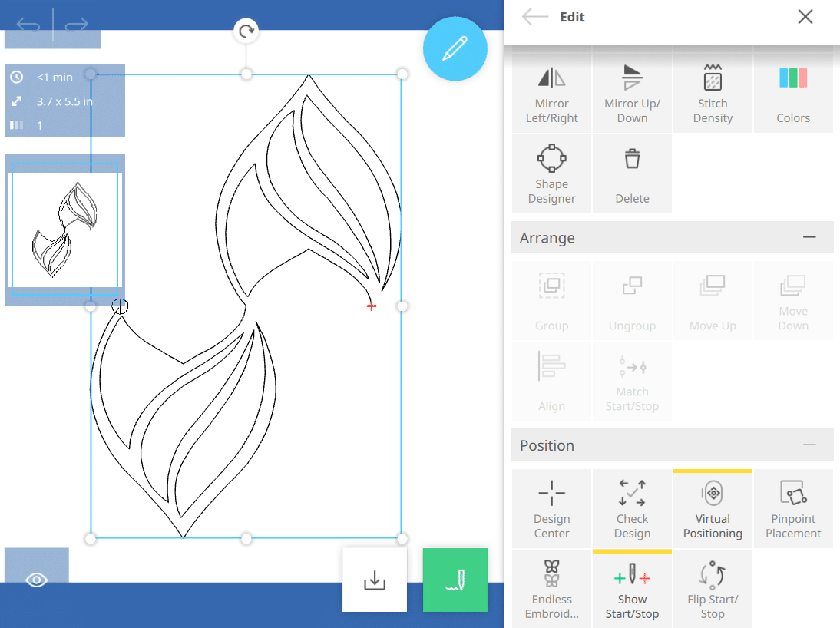Redo the last action
Viewport: 840px width, 628px height.
(76, 25)
